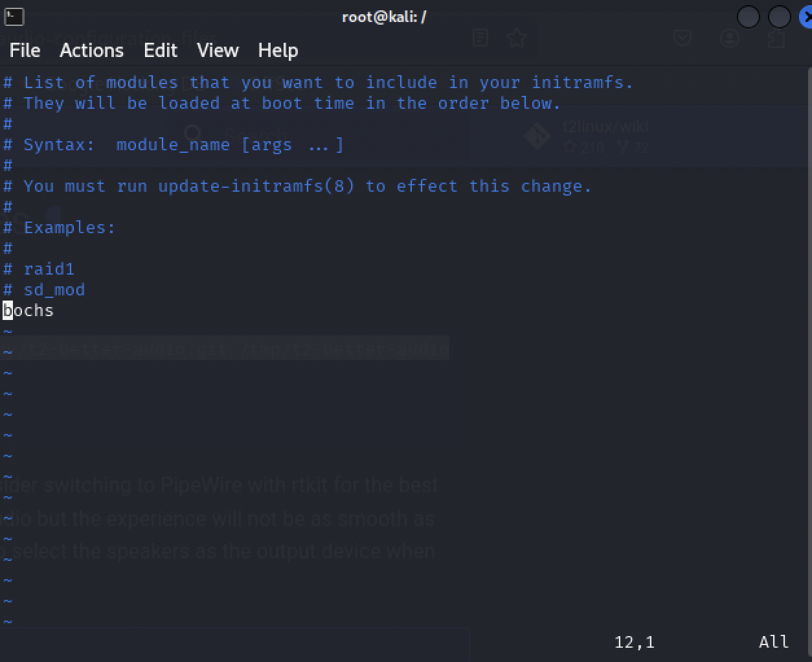Click the root@kali: / window title

[x=384, y=17]
